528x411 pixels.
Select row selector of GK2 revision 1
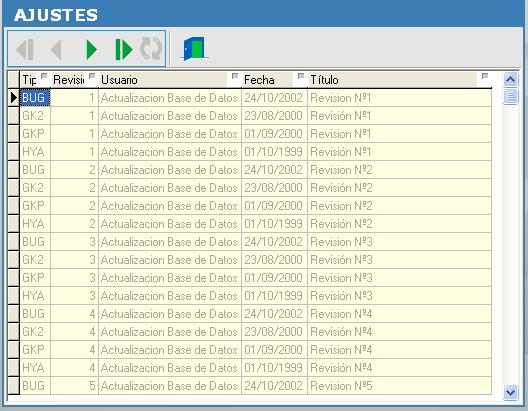(x=13, y=116)
